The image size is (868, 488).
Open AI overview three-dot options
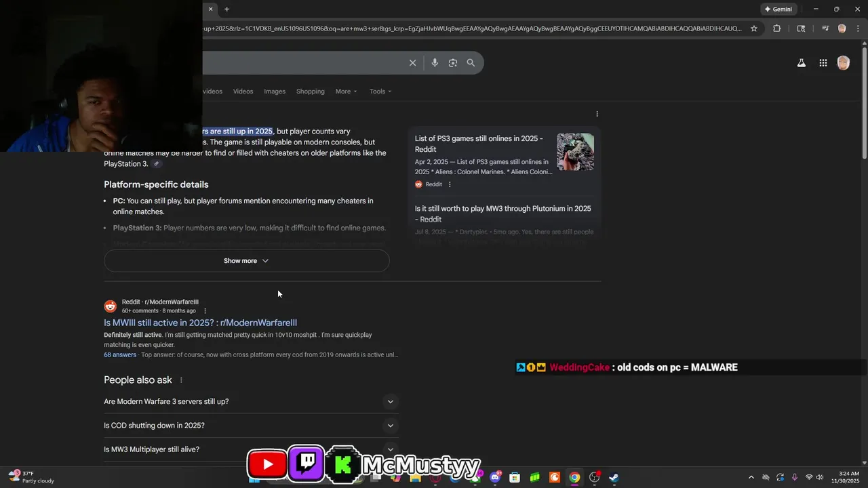click(x=597, y=114)
